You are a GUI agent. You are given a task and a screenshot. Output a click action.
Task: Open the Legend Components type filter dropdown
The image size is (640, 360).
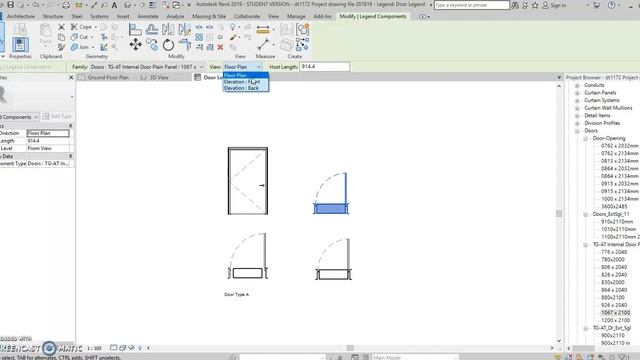point(36,117)
